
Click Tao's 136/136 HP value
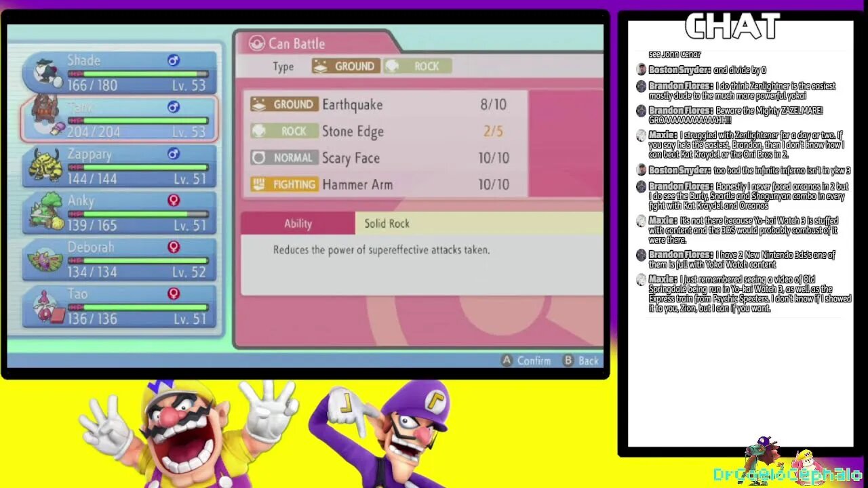coord(92,319)
